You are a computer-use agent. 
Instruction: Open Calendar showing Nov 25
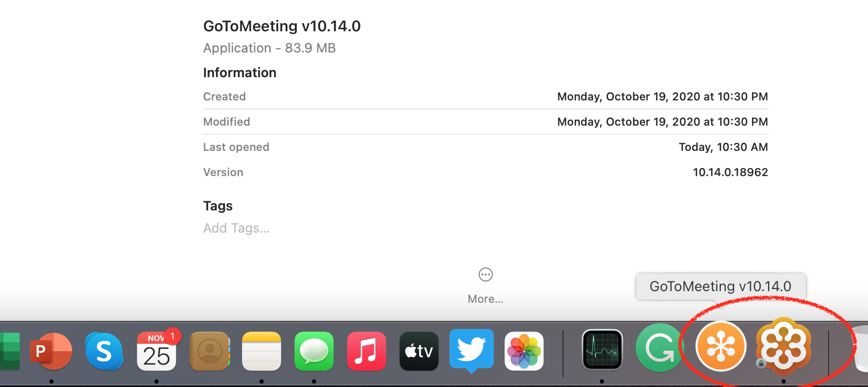157,351
